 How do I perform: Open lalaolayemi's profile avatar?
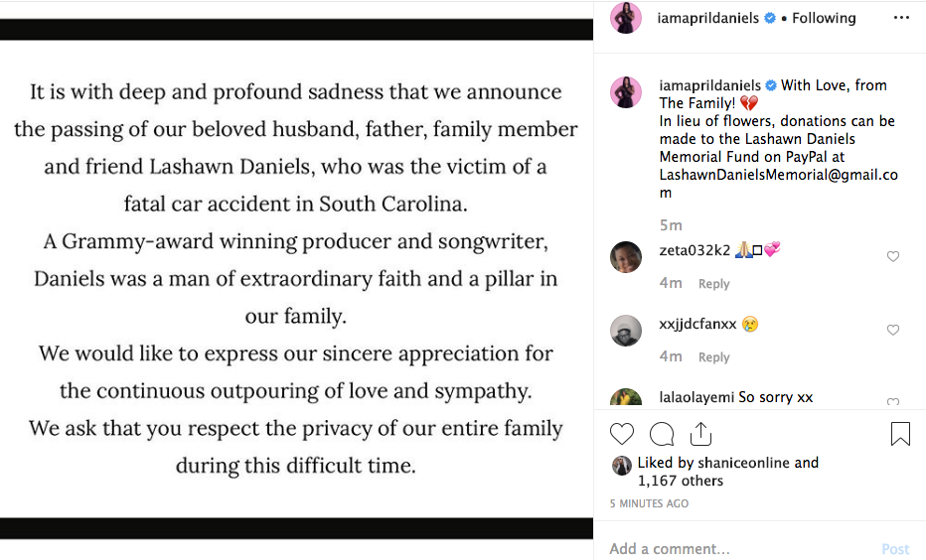tap(626, 398)
